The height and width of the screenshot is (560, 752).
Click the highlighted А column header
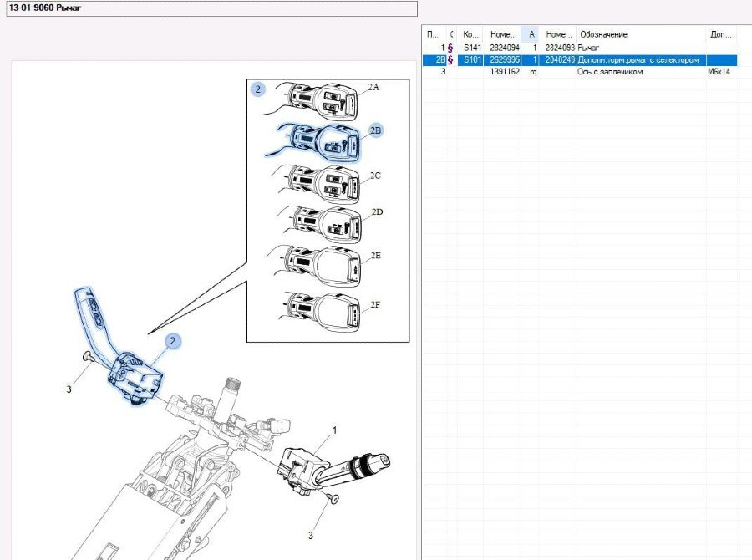(x=531, y=34)
